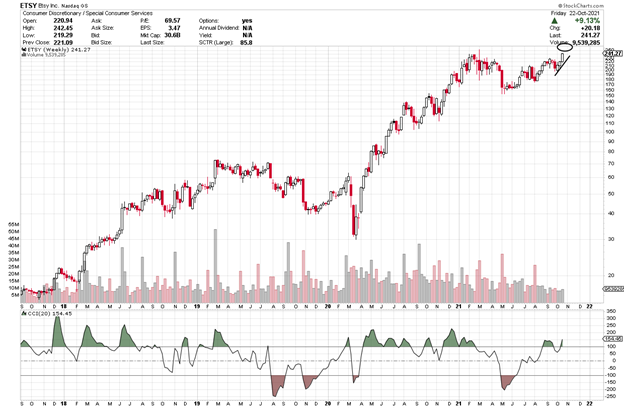Click the High value 242.45

pos(63,28)
